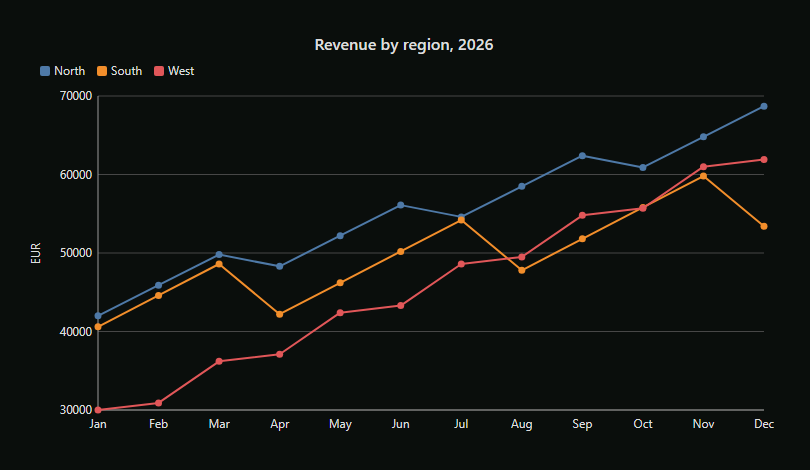
Task: Click the South data point for June
Action: pos(401,252)
